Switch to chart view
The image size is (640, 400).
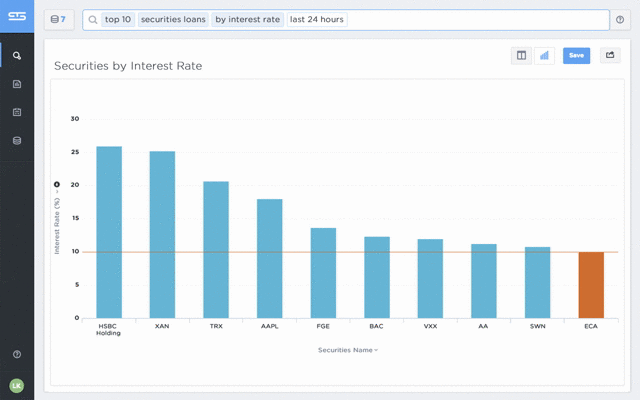pos(545,56)
